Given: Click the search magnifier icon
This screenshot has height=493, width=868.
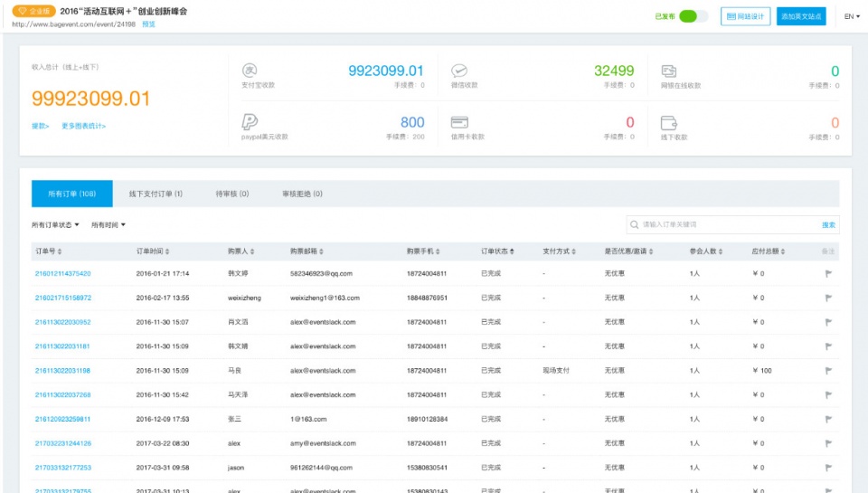Looking at the screenshot, I should click(635, 224).
